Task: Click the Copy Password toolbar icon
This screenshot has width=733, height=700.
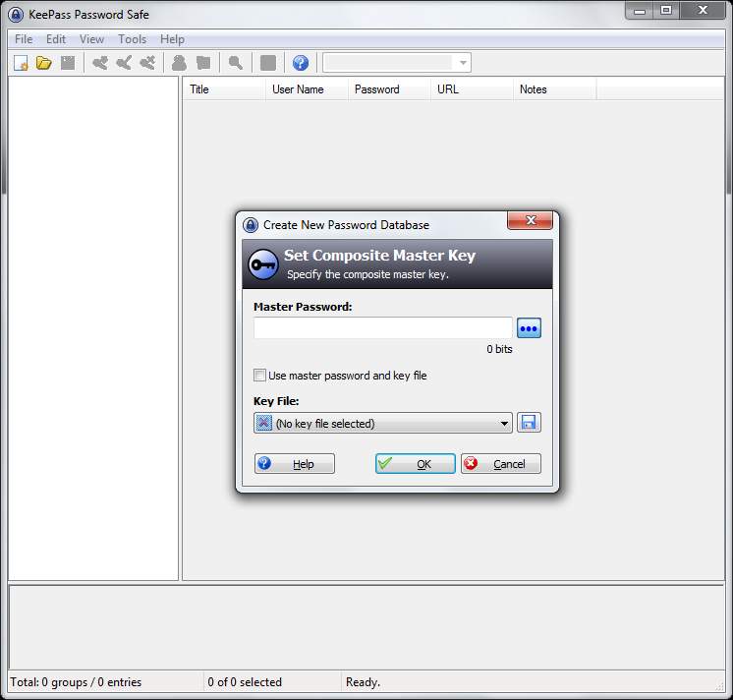Action: click(x=203, y=63)
